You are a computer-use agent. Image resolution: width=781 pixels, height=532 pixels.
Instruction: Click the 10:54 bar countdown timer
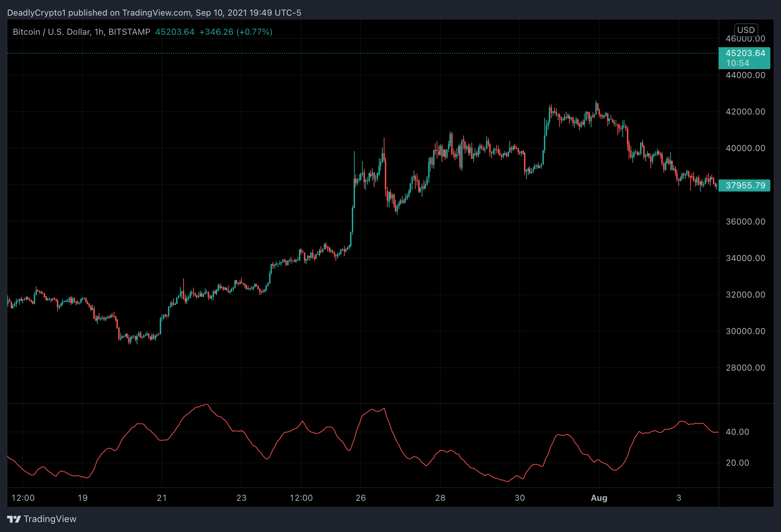coord(737,63)
